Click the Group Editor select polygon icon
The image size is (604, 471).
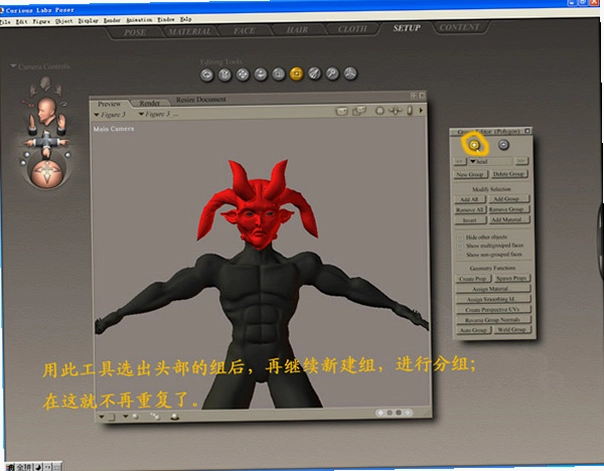point(475,145)
